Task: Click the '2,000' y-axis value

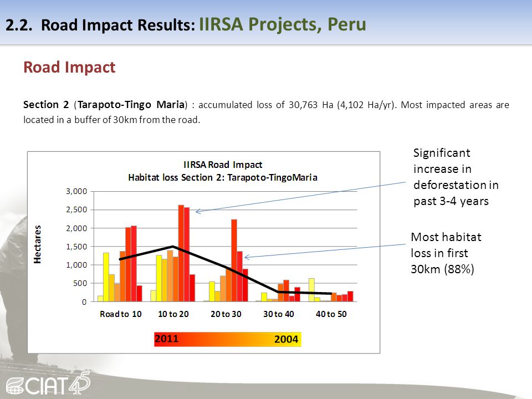Action: [76, 228]
